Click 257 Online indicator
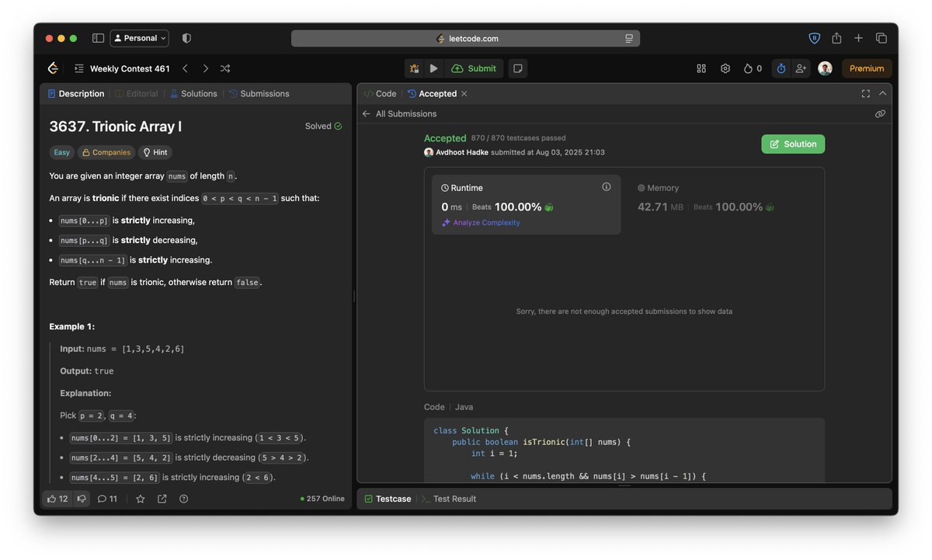 [322, 499]
